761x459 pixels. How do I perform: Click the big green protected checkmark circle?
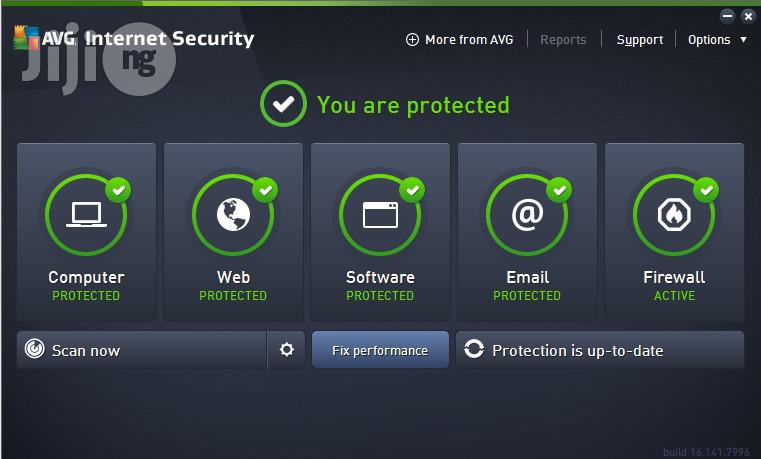(x=283, y=104)
